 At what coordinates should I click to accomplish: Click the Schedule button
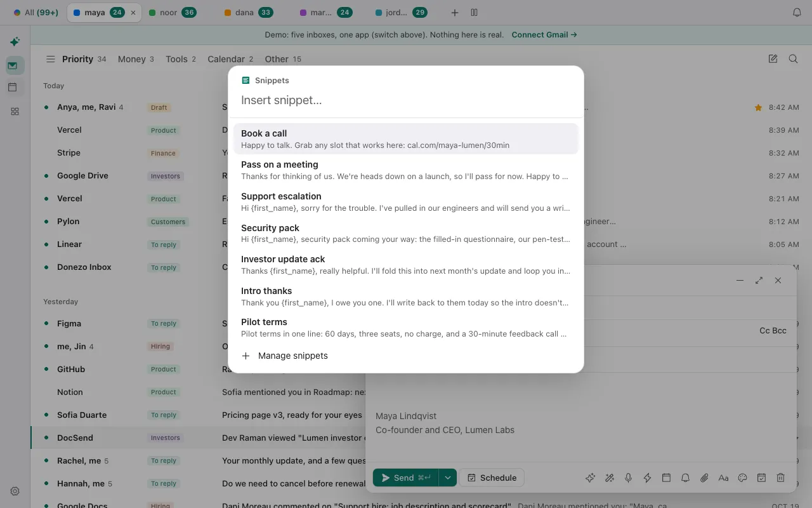click(x=492, y=478)
